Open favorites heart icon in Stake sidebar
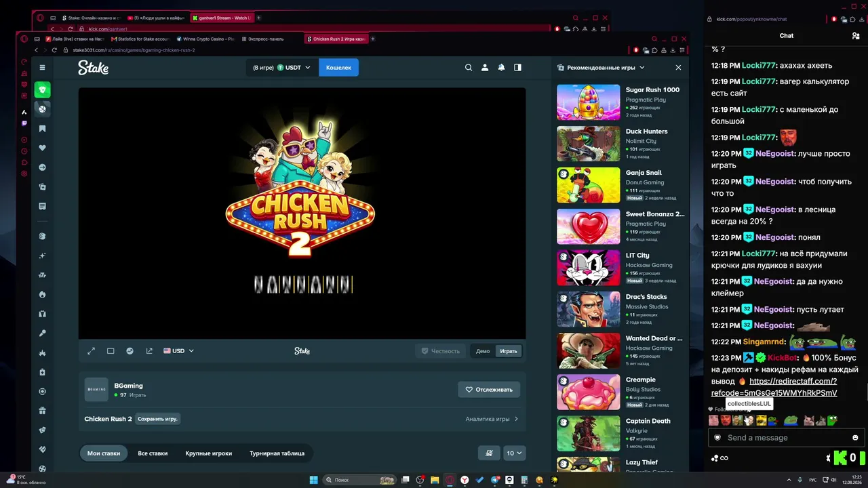Image resolution: width=868 pixels, height=488 pixels. pyautogui.click(x=42, y=148)
